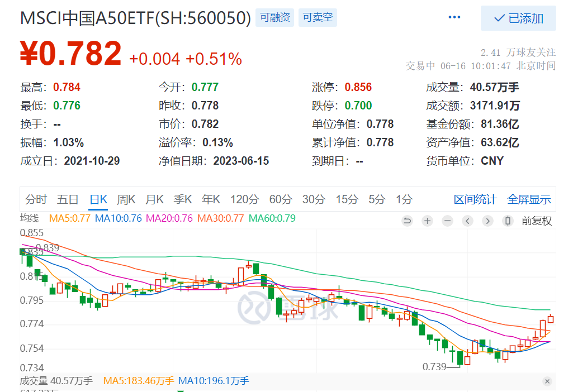Click the 跌停 value 0.700
The width and height of the screenshot is (573, 392).
(x=358, y=106)
